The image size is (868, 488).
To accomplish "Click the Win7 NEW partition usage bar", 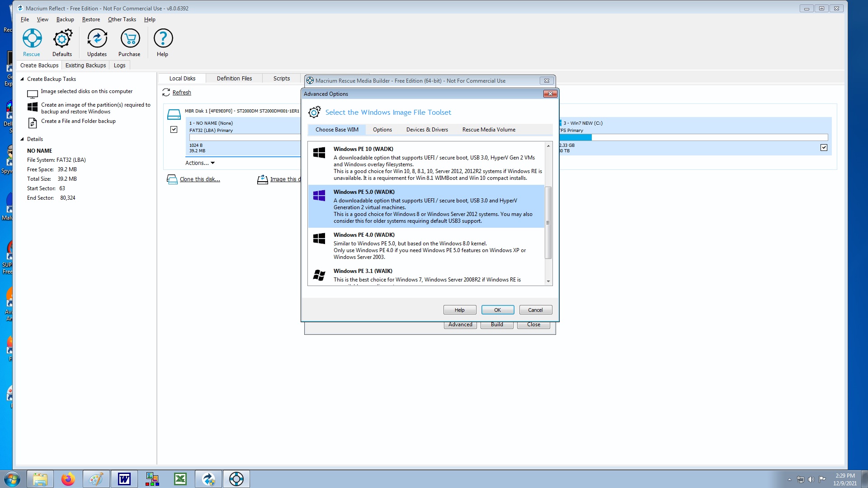I will point(693,137).
